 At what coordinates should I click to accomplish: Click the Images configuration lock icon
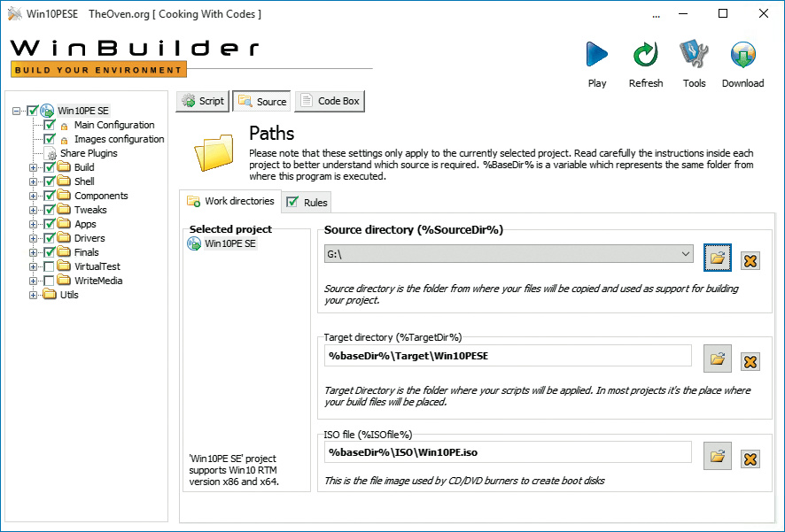point(64,140)
